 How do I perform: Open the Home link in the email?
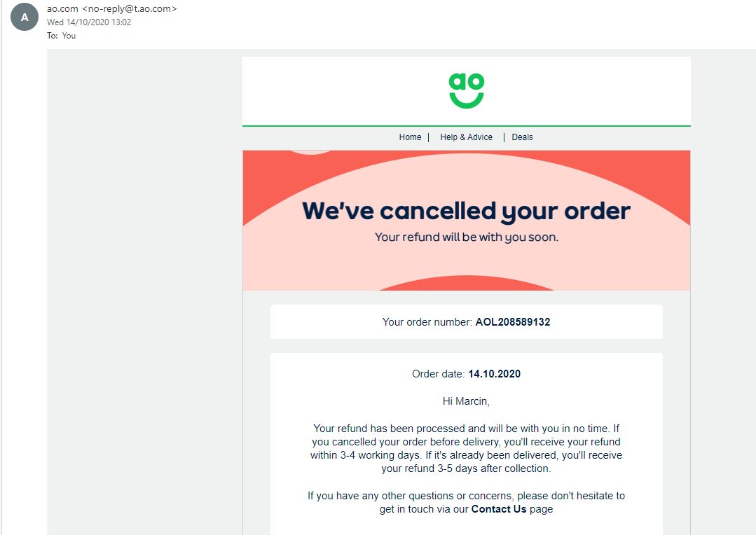click(x=410, y=137)
